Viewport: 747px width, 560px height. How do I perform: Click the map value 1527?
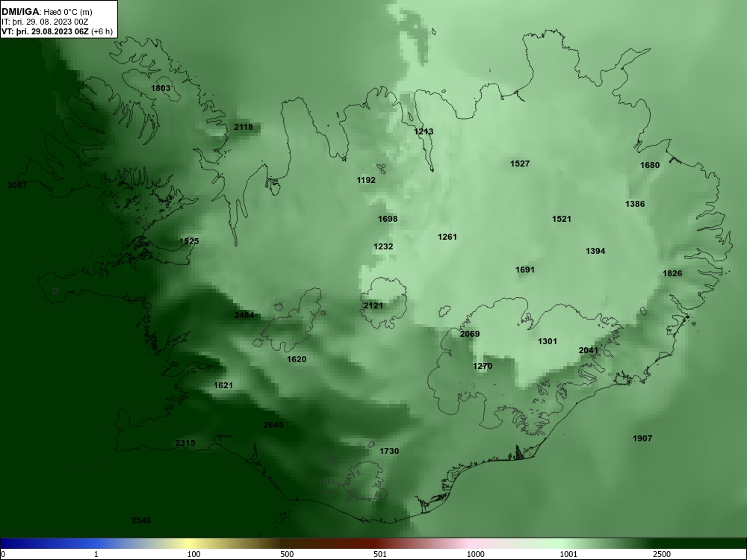[x=520, y=164]
